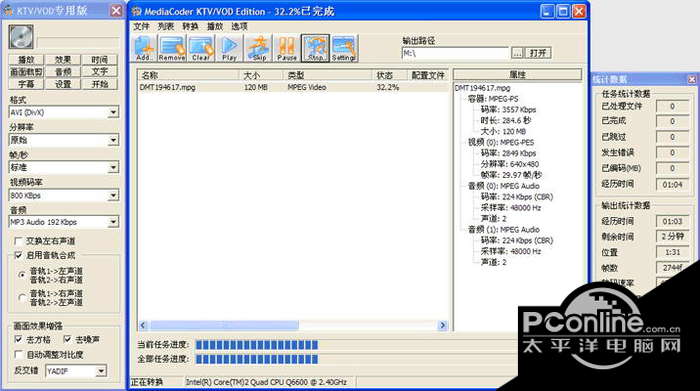Uncheck 启用音轨合成 checkbox
The height and width of the screenshot is (391, 700).
pyautogui.click(x=18, y=255)
